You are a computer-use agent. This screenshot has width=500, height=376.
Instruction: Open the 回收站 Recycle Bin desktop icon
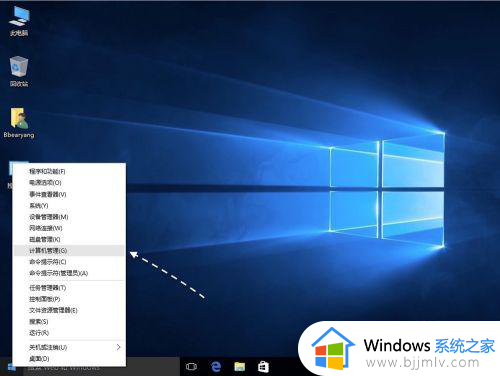pyautogui.click(x=19, y=71)
